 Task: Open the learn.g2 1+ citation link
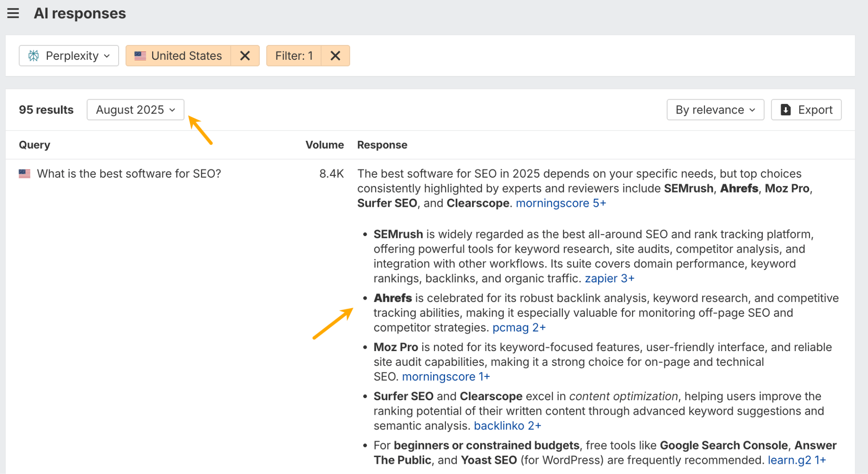pyautogui.click(x=796, y=460)
